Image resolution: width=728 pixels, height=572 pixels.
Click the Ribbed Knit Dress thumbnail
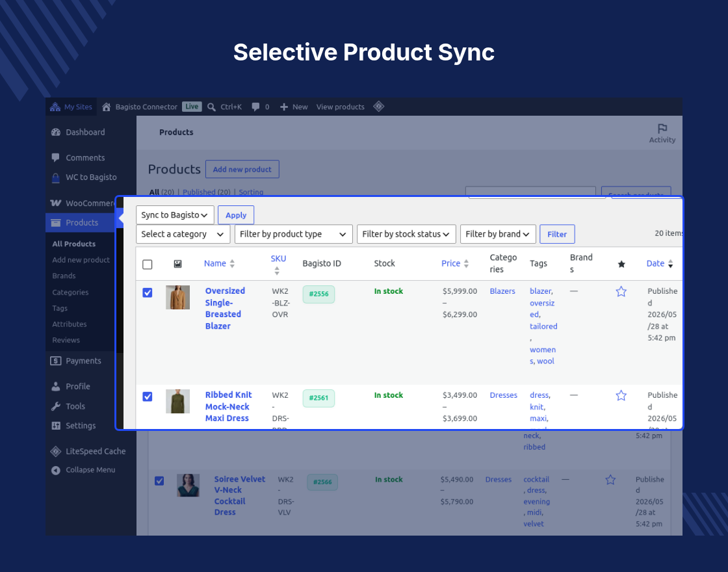178,401
